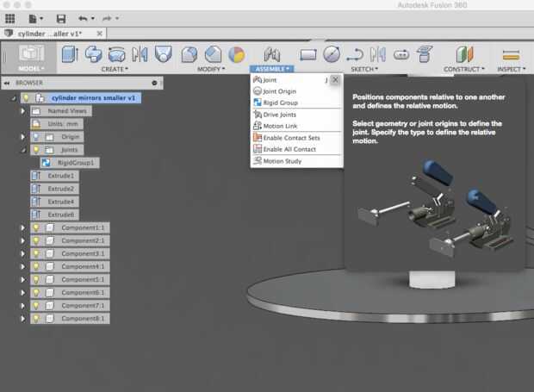Click the Inspect measure icon

click(511, 55)
